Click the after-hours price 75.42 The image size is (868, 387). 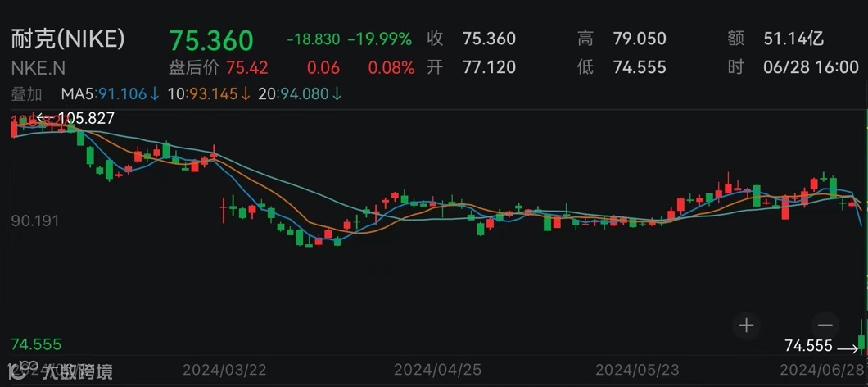point(247,67)
